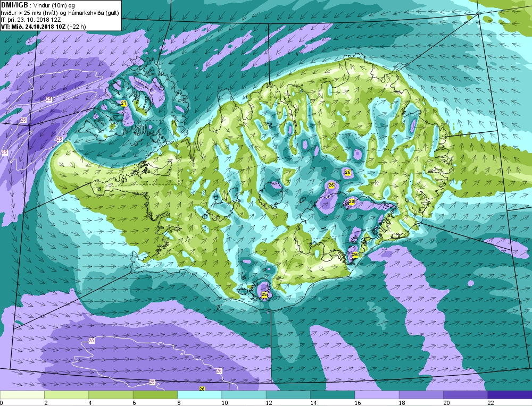This screenshot has height=406, width=532.
Task: Click the light yellow-green 2–4 legend swatch
Action: [66, 395]
